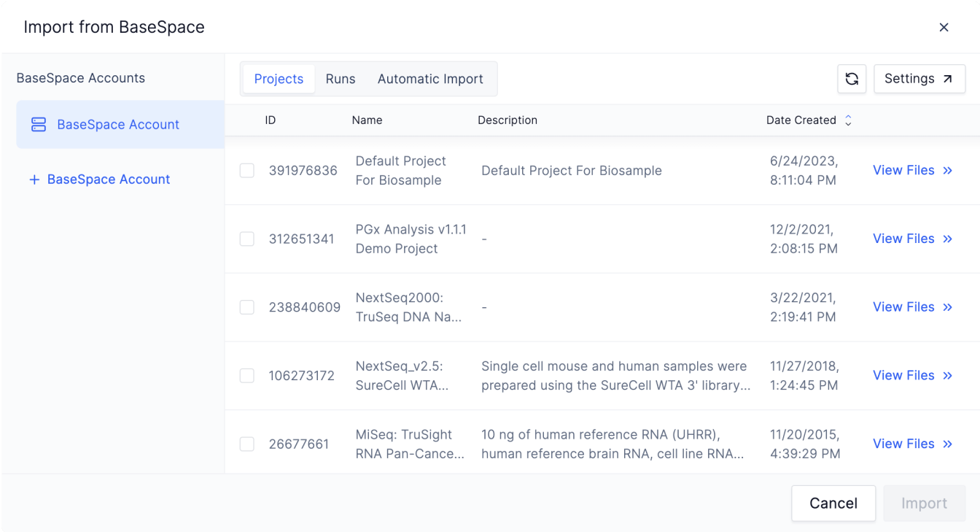Click the date 6/24/2023, 8:11:04 PM
The height and width of the screenshot is (532, 980).
tap(804, 171)
